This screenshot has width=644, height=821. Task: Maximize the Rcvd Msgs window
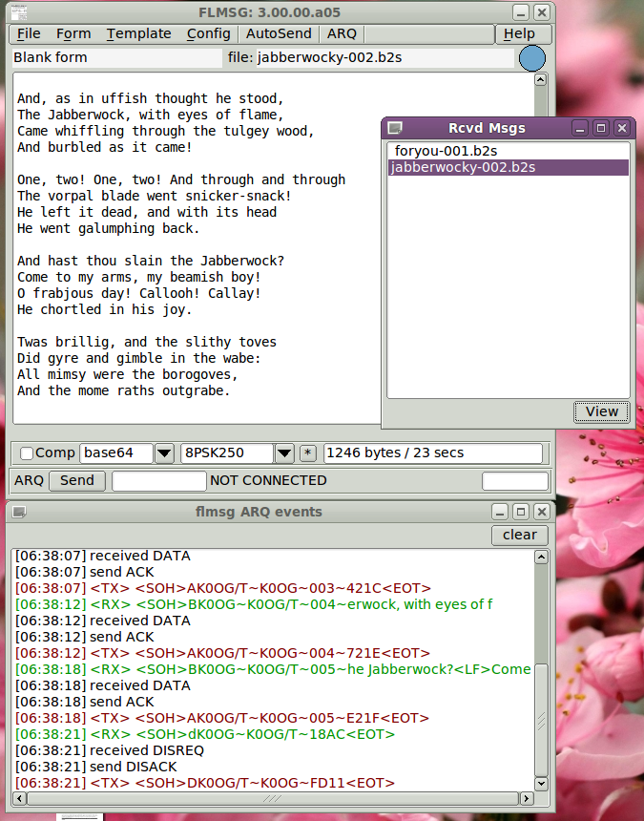click(601, 128)
